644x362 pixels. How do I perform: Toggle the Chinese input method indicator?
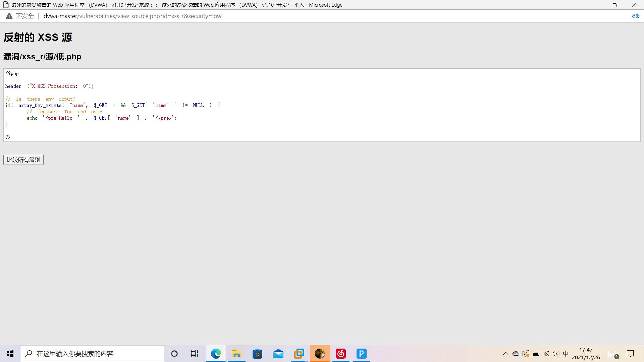click(566, 354)
